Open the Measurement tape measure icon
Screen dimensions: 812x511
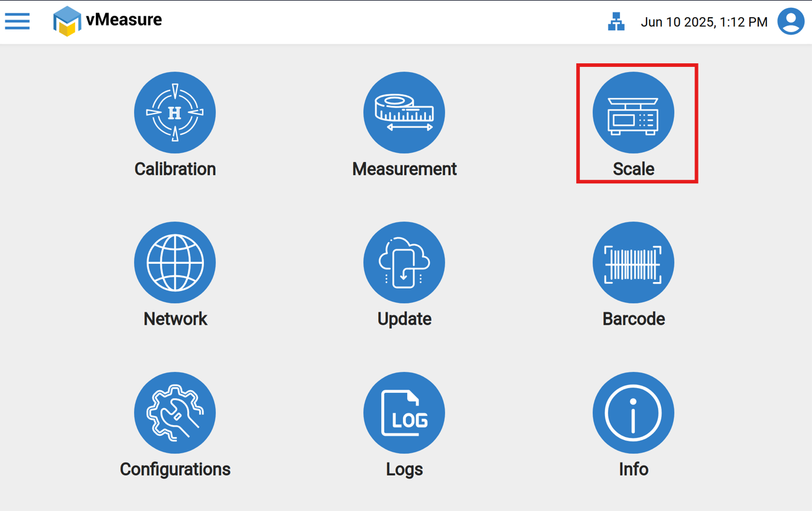[x=404, y=112]
